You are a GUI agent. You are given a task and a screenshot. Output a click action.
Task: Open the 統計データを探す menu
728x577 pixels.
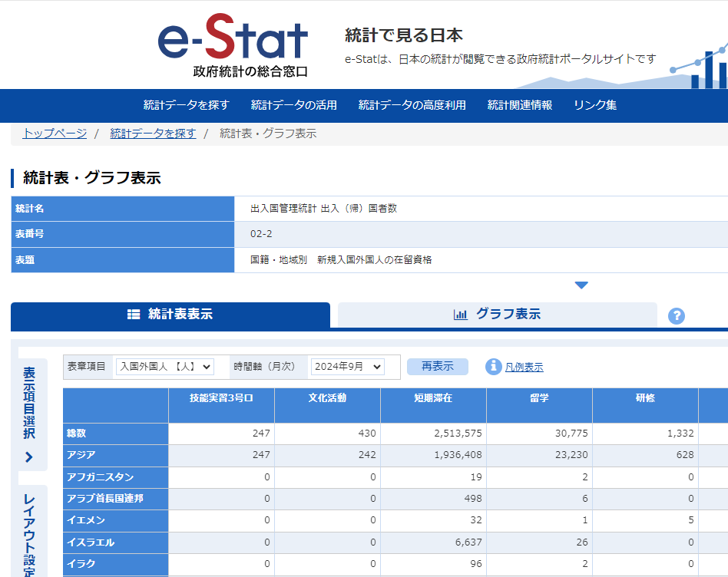(x=186, y=105)
